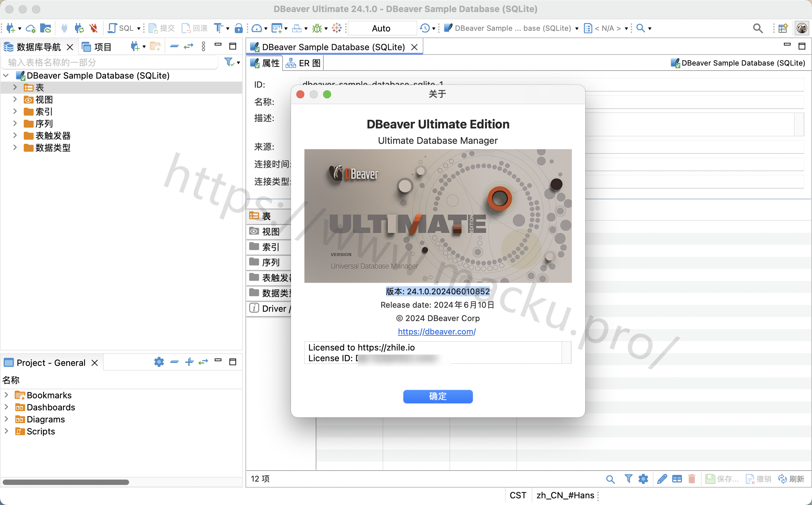Click the bottom search magnifier icon

point(610,479)
